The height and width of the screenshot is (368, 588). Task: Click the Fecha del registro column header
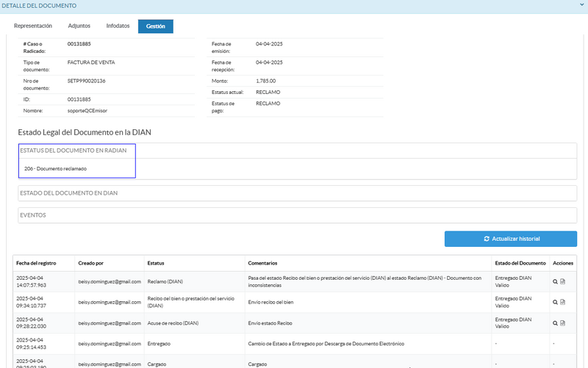(x=37, y=262)
